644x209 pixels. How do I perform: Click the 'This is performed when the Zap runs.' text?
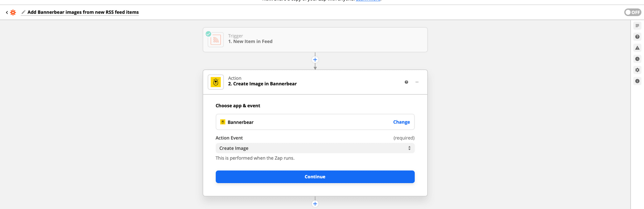coord(255,158)
